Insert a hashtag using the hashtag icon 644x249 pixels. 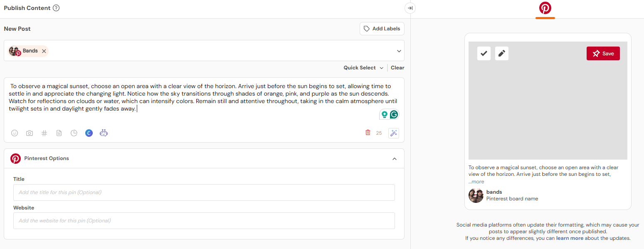click(x=44, y=133)
